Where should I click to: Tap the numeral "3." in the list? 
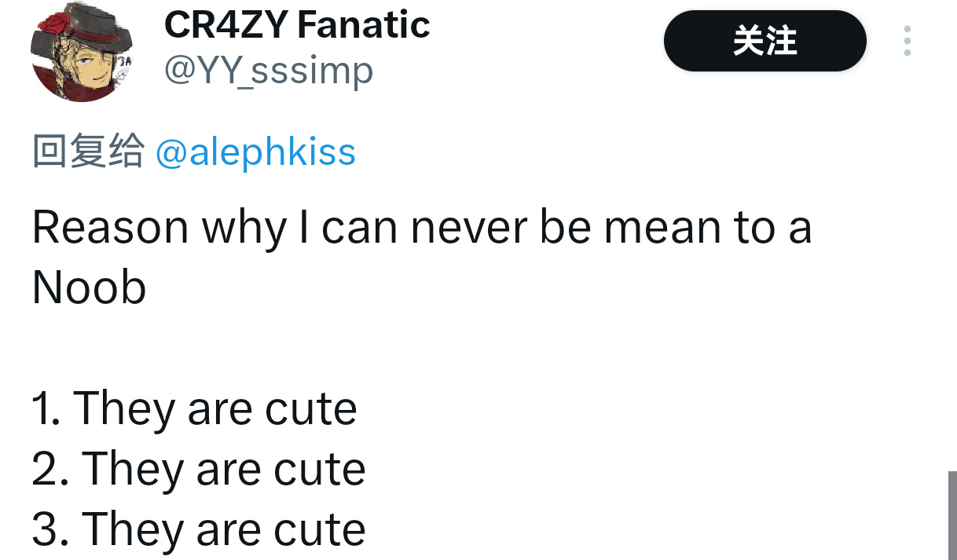pyautogui.click(x=49, y=529)
